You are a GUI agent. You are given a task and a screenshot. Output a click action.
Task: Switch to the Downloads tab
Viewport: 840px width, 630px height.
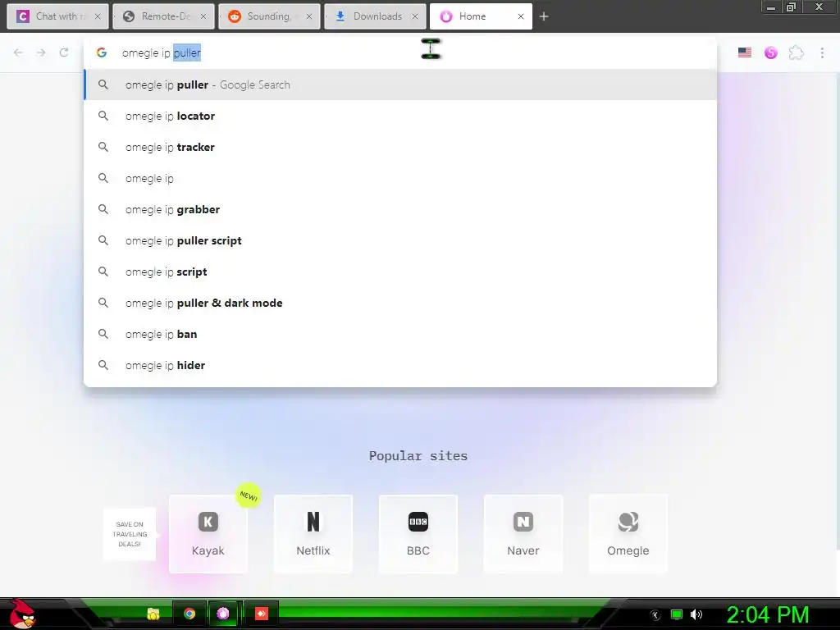(375, 16)
